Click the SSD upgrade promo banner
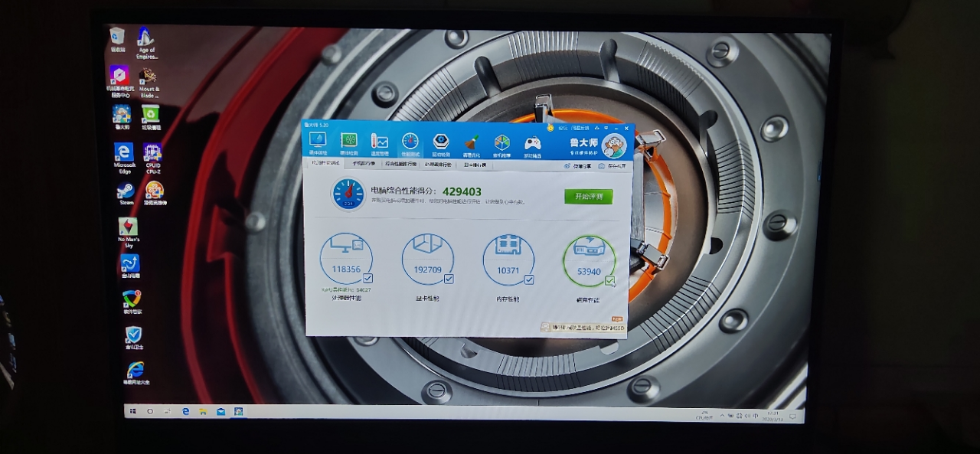Image resolution: width=980 pixels, height=454 pixels. click(583, 328)
